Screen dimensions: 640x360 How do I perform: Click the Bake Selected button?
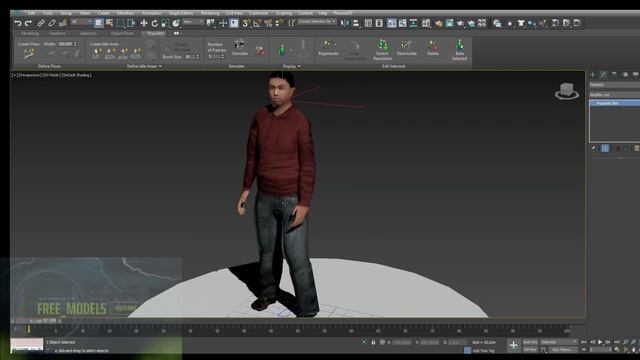[459, 50]
